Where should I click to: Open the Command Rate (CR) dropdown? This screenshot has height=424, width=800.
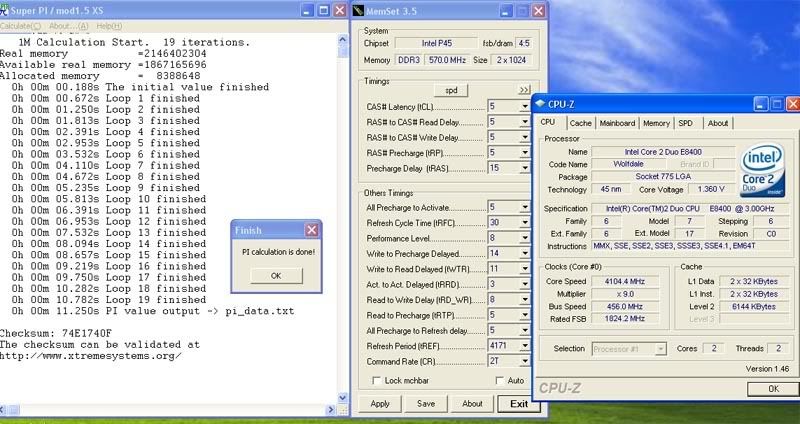(x=524, y=361)
